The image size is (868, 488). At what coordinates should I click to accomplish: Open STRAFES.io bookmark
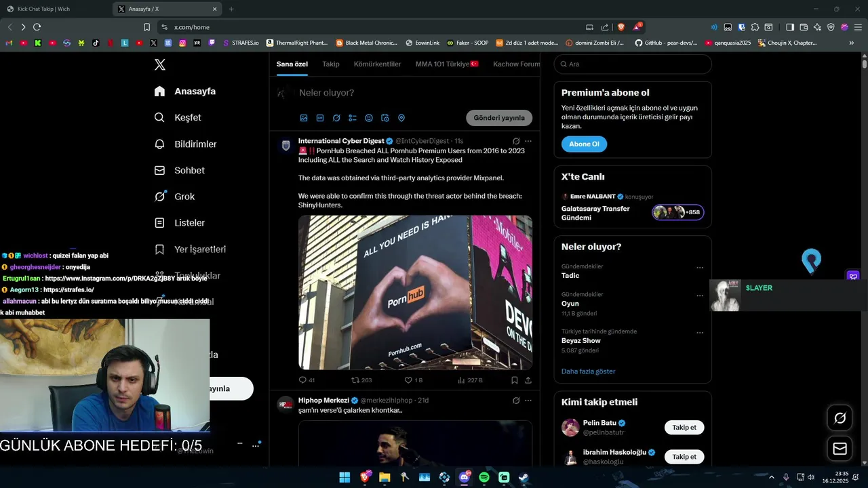point(241,43)
